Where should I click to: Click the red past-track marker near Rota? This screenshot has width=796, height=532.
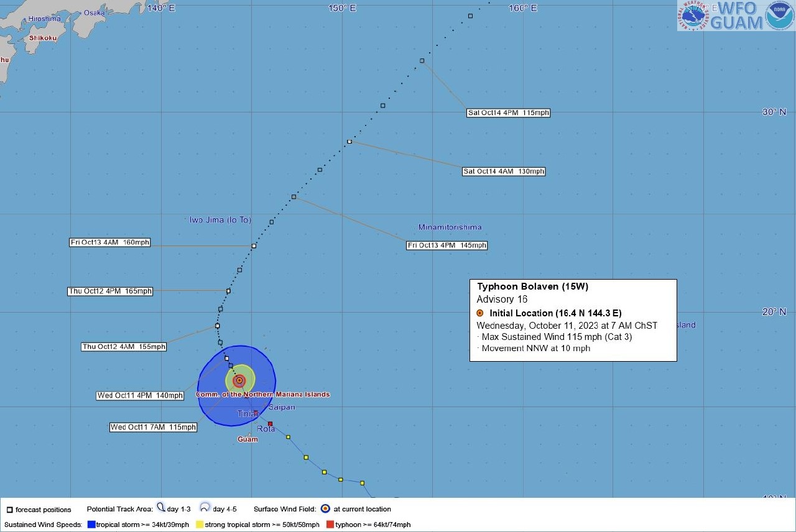[x=270, y=424]
